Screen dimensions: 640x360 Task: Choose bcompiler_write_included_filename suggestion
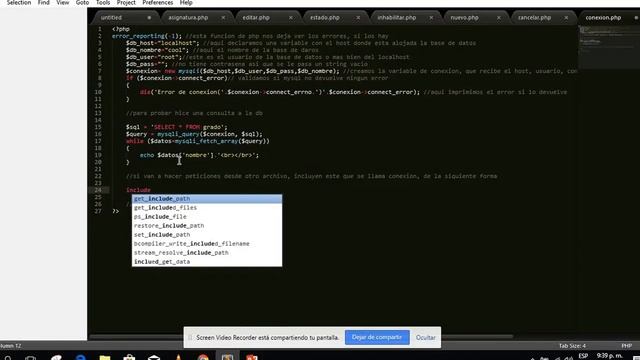coord(207,244)
